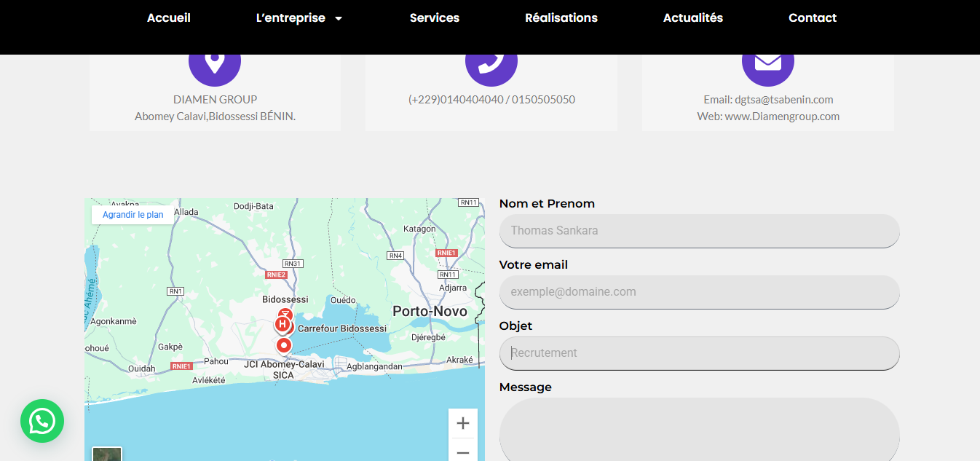Click the Akraké label on the map
Image resolution: width=980 pixels, height=461 pixels.
[459, 360]
